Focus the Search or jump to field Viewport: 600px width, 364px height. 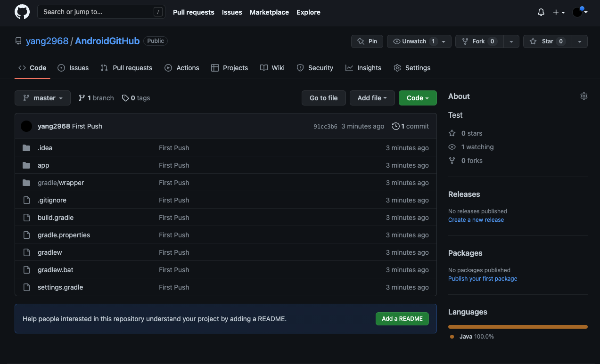click(x=97, y=12)
